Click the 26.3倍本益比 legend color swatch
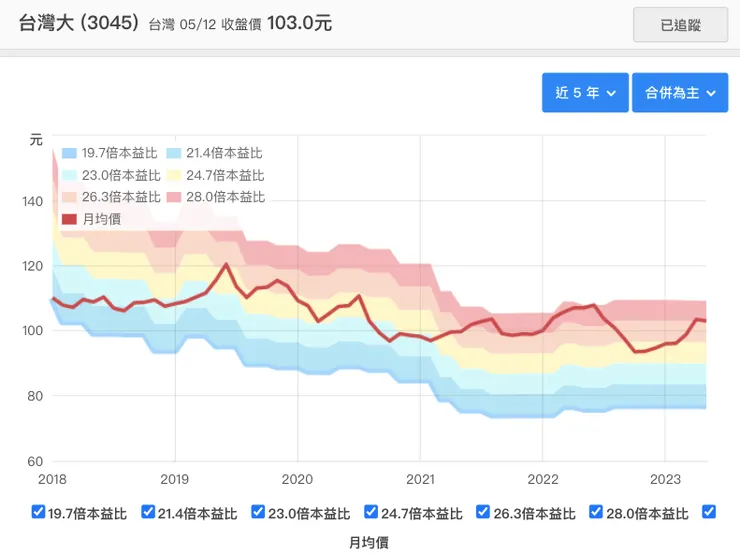This screenshot has width=740, height=556. pyautogui.click(x=69, y=197)
